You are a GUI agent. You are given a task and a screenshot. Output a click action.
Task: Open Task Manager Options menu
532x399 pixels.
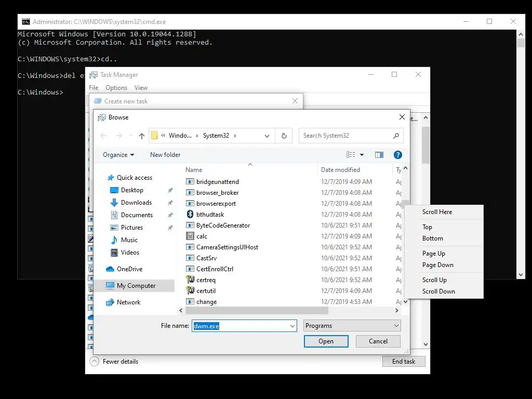pyautogui.click(x=116, y=87)
